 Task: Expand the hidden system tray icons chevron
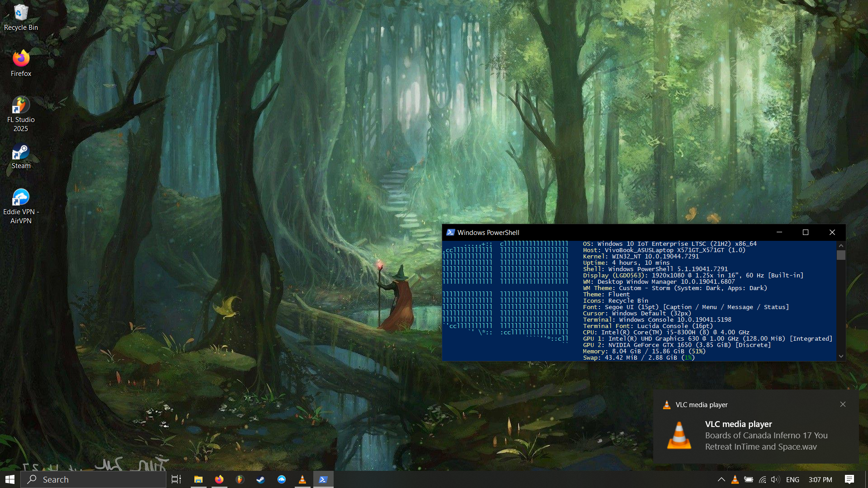point(722,479)
